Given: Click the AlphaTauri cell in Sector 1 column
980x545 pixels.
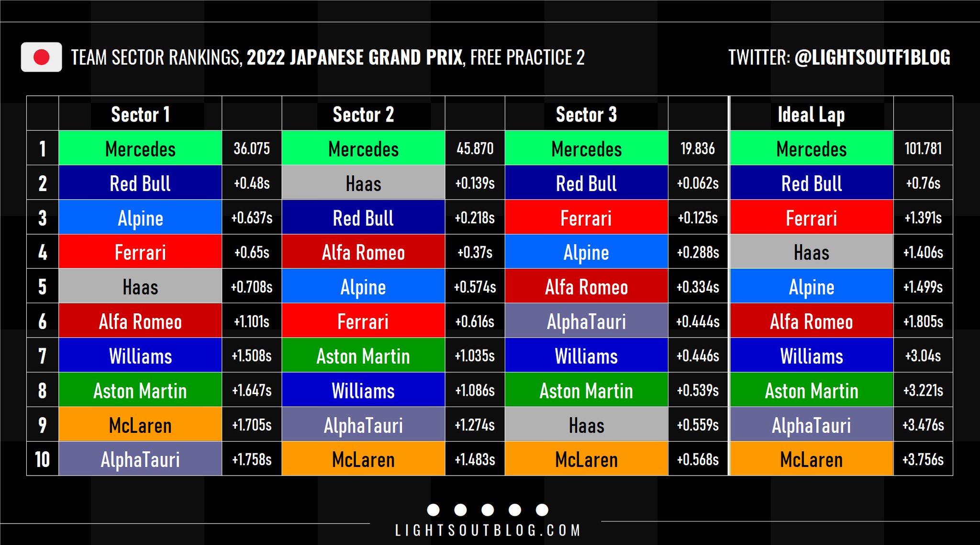Looking at the screenshot, I should point(140,459).
